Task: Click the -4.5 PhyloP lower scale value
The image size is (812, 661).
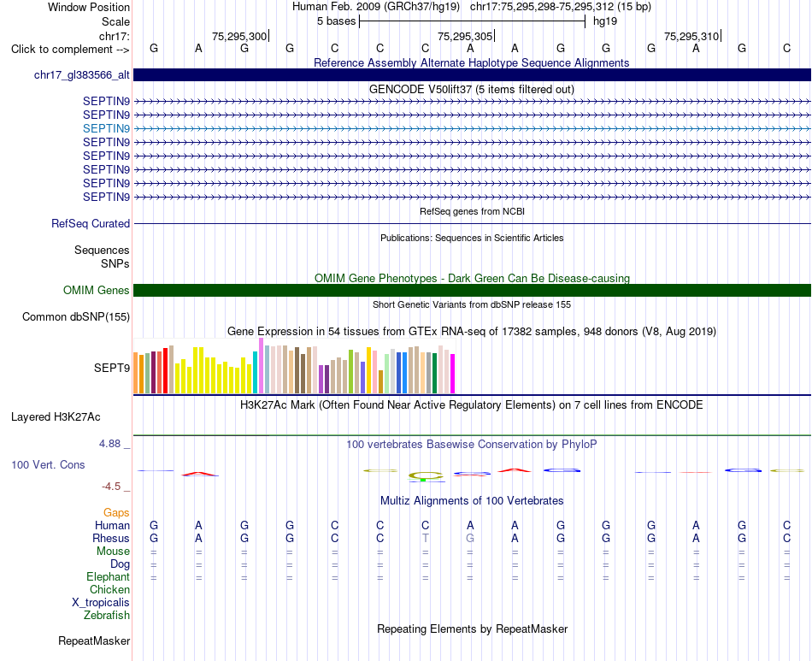Action: tap(111, 486)
